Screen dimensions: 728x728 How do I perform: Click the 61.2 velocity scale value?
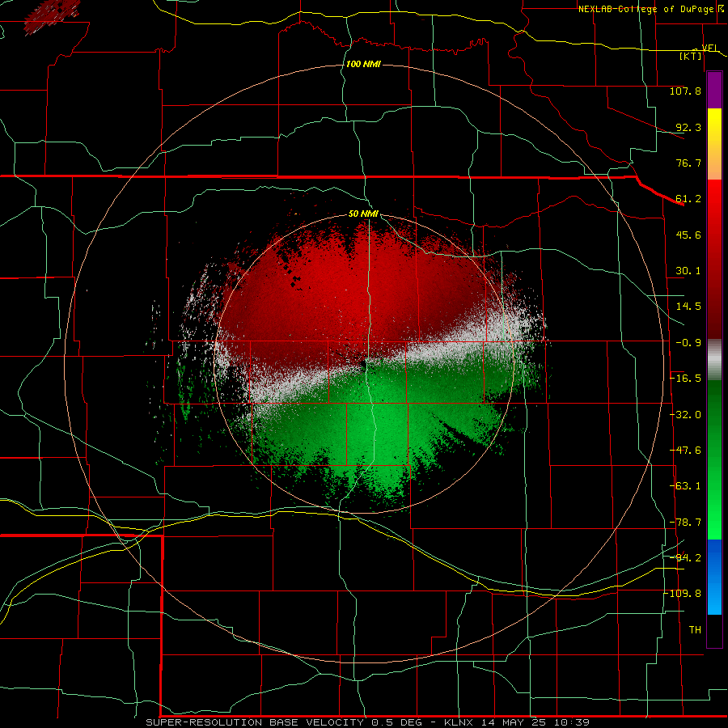coord(688,199)
